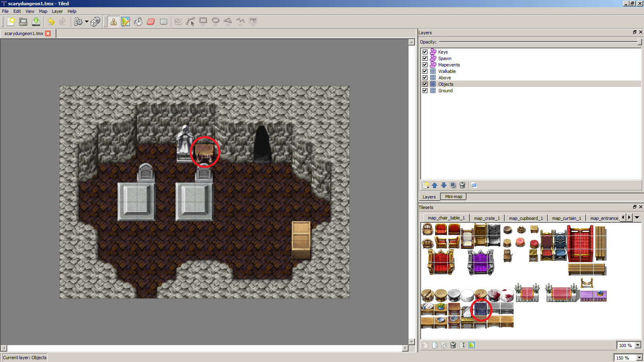Duplicate the selected layer
Viewport: 644px width, 362px height.
tap(453, 185)
